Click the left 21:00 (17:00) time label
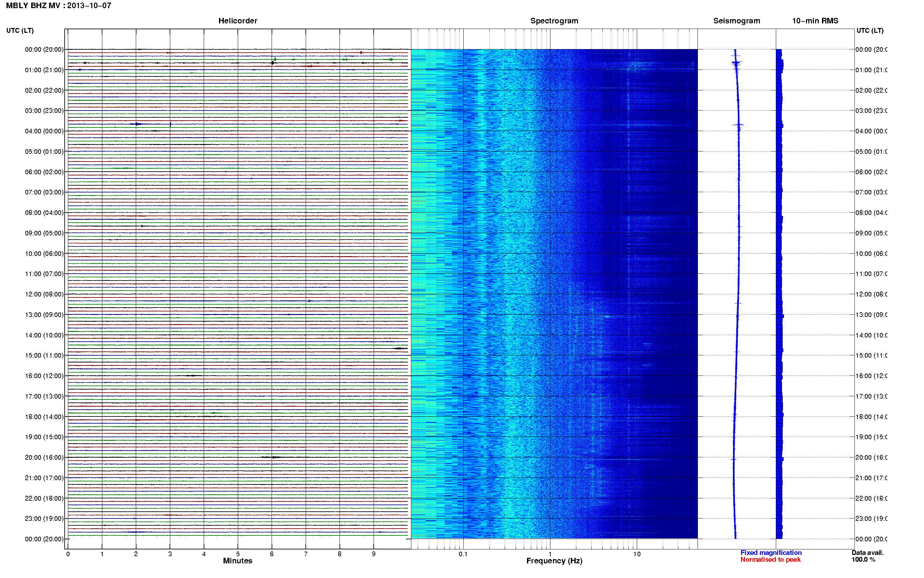This screenshot has height=578, width=924. [x=44, y=478]
